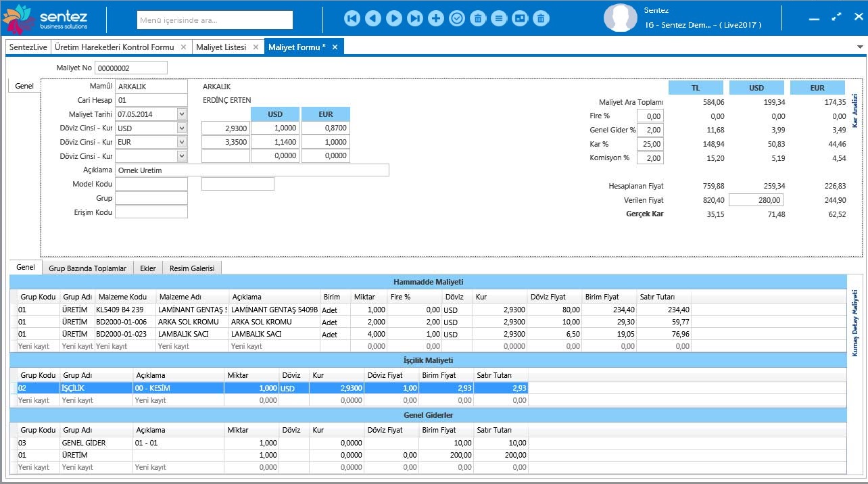Restore window size with diagonal arrows icon
Viewport: 868px width, 484px height.
tap(837, 17)
